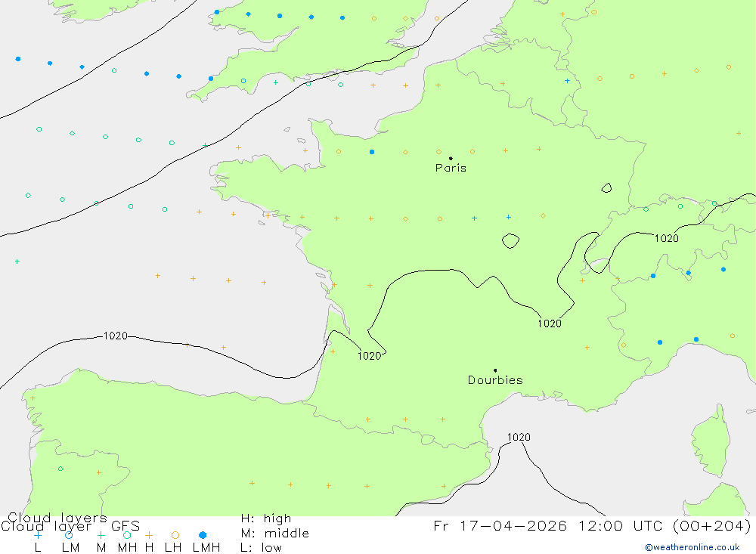Click the Paris city label

click(x=451, y=169)
